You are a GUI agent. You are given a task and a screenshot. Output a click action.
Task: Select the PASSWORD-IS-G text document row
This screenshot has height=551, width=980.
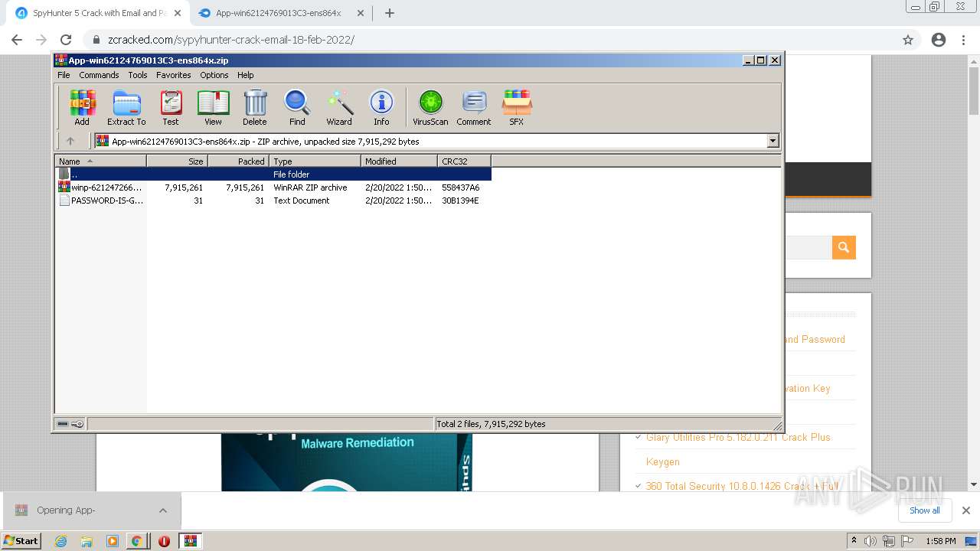tap(273, 201)
